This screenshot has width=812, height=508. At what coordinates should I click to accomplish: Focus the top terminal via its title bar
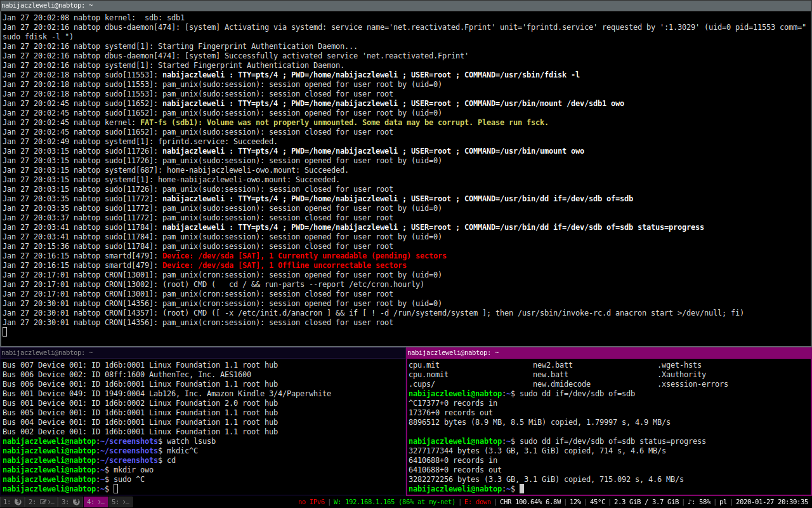pos(406,5)
